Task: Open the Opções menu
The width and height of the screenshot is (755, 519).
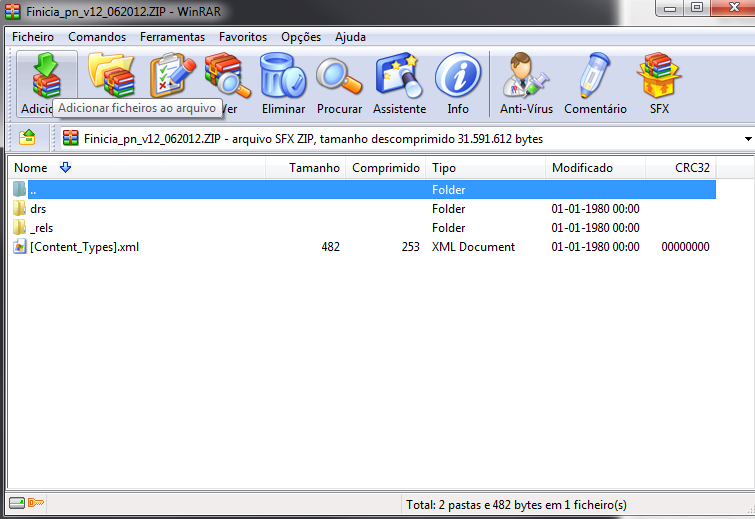Action: click(x=301, y=37)
